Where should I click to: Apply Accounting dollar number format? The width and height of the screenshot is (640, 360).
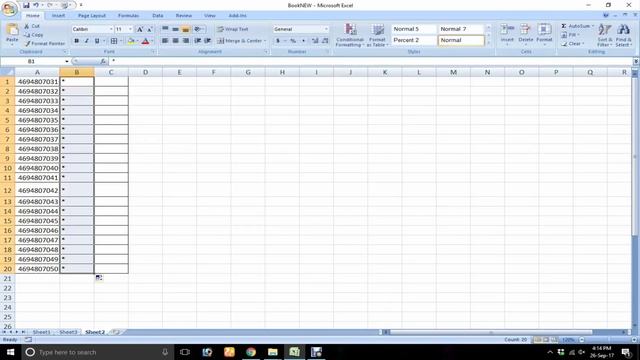point(278,41)
